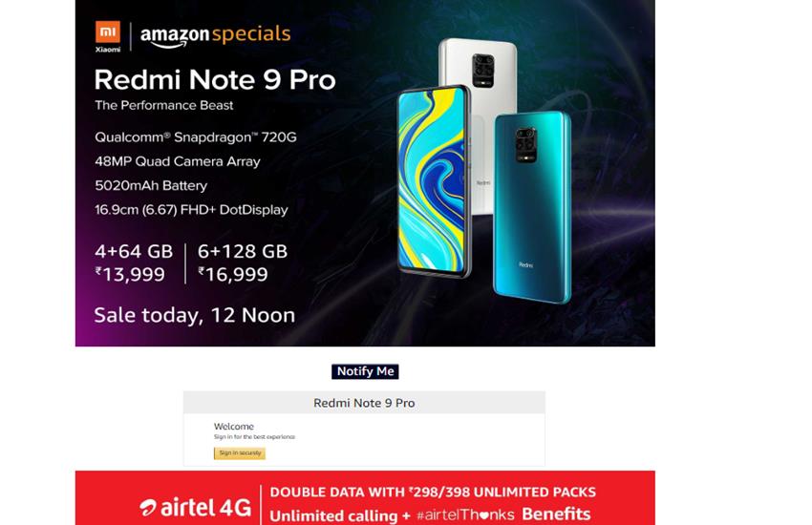812x525 pixels.
Task: Click the Notify Me button
Action: (365, 371)
